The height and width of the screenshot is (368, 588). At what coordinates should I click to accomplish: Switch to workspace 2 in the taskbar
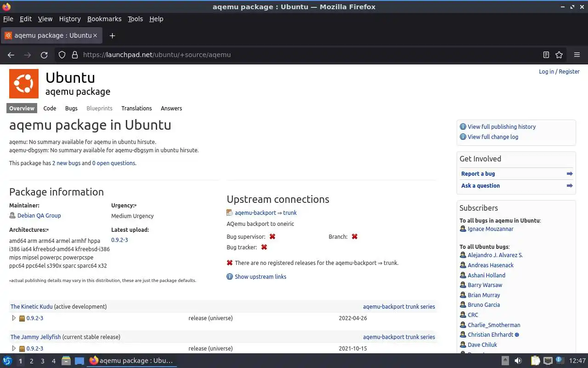click(31, 361)
